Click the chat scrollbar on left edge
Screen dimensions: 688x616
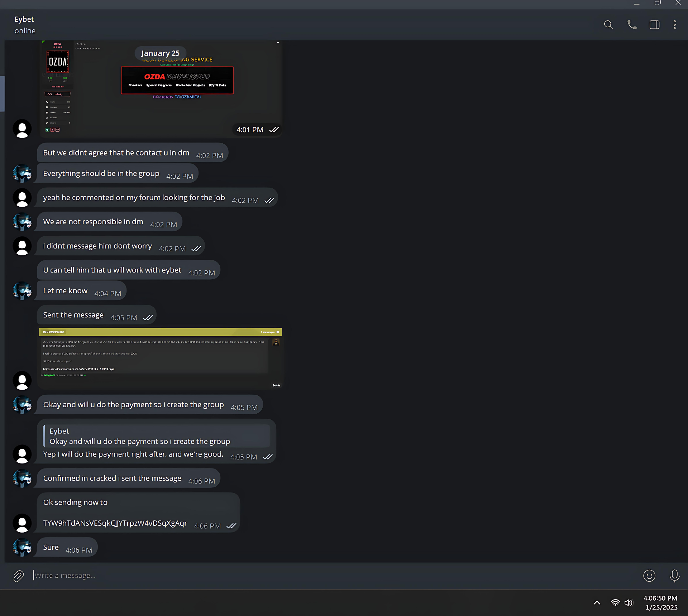pos(2,93)
